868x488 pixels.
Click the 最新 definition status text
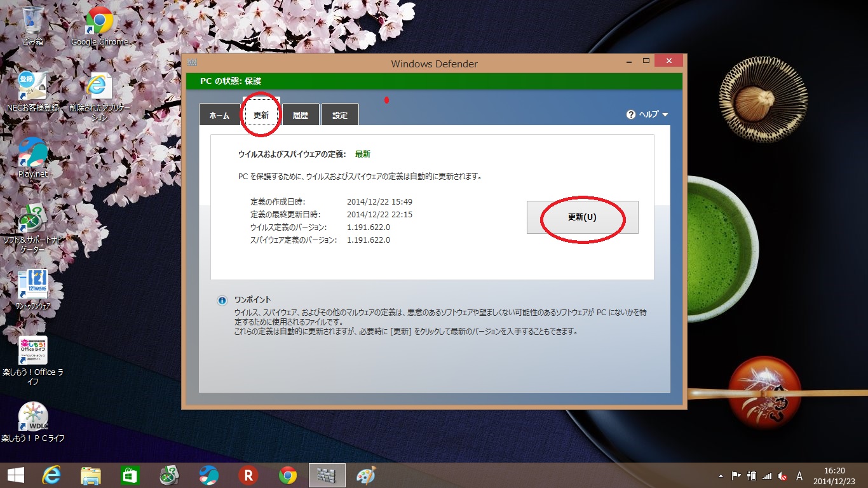363,154
